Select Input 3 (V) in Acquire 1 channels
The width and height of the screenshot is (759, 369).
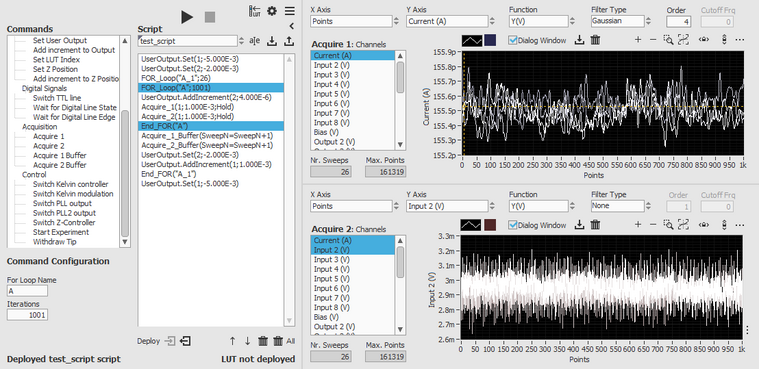[353, 75]
